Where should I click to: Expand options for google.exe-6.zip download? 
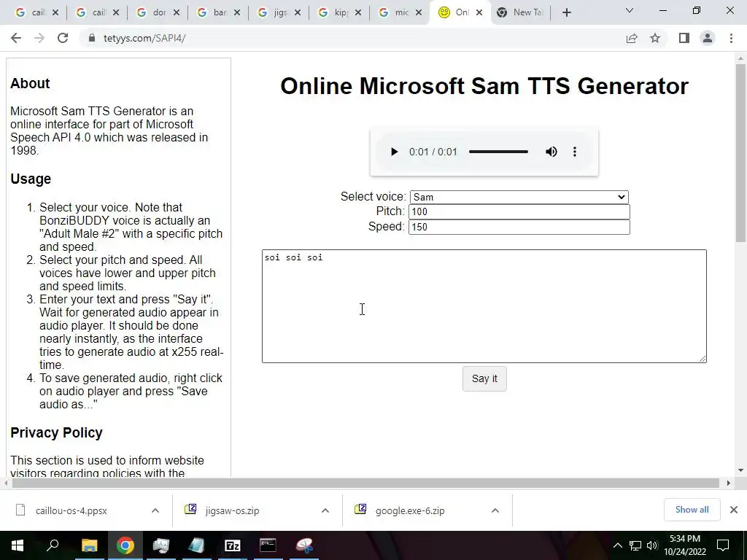point(495,511)
